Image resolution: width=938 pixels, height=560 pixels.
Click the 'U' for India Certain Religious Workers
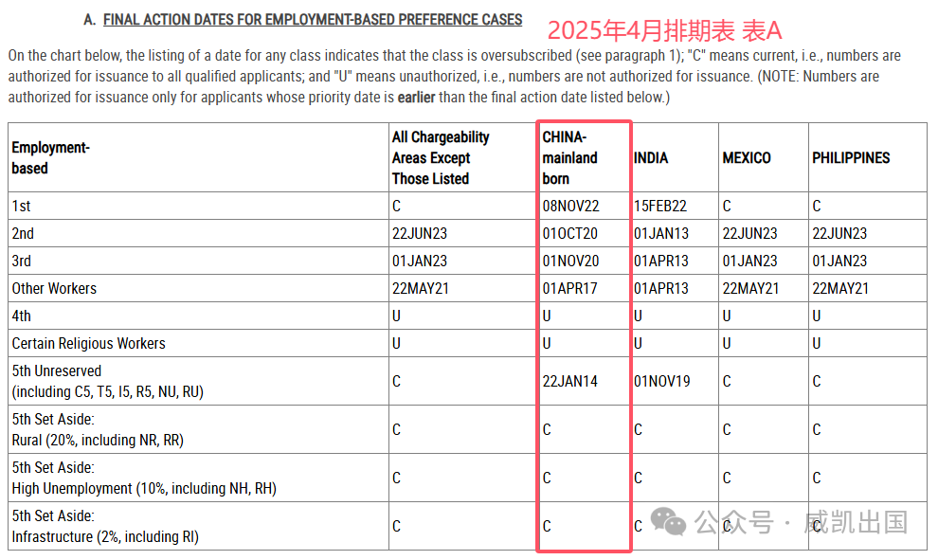(x=639, y=343)
